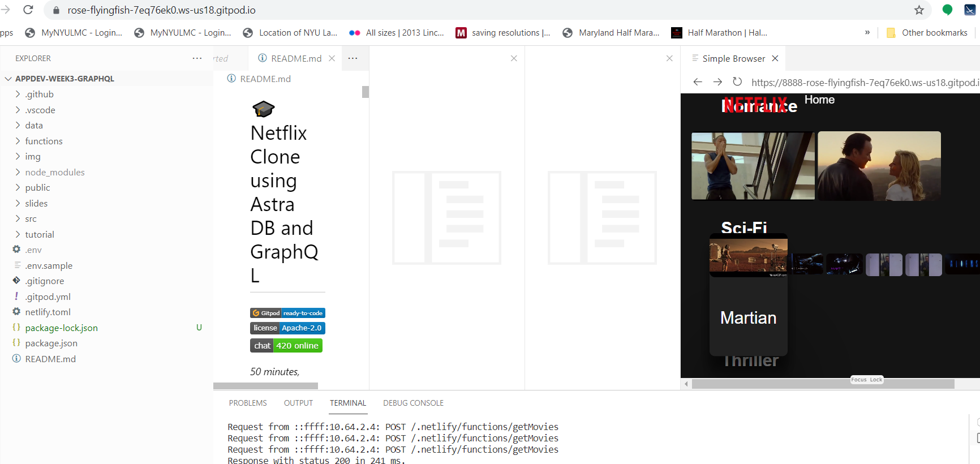This screenshot has height=464, width=980.
Task: Close the first empty editor group
Action: (514, 58)
